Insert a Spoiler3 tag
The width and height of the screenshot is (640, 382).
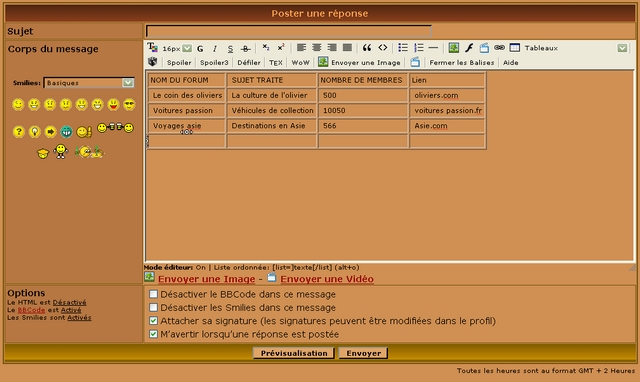pyautogui.click(x=214, y=62)
